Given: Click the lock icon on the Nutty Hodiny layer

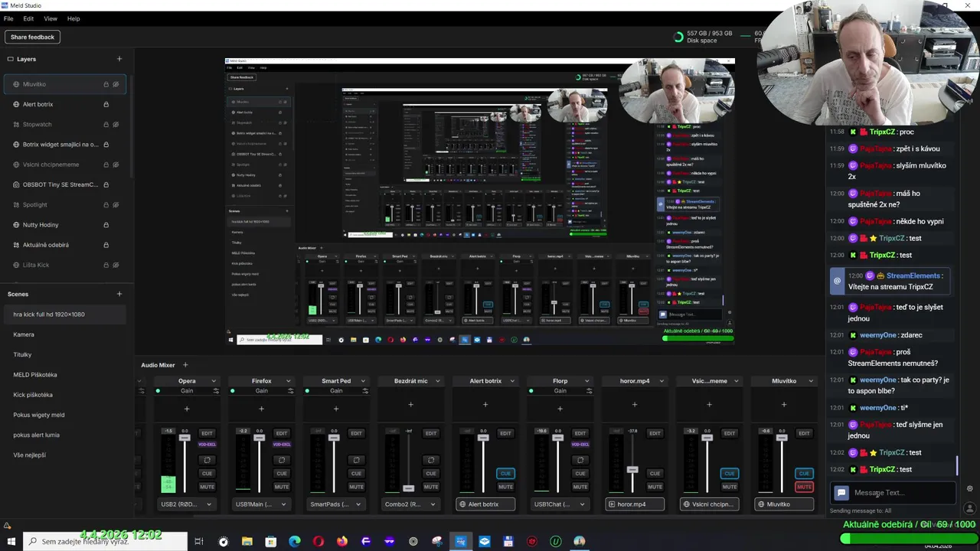Looking at the screenshot, I should (x=106, y=225).
